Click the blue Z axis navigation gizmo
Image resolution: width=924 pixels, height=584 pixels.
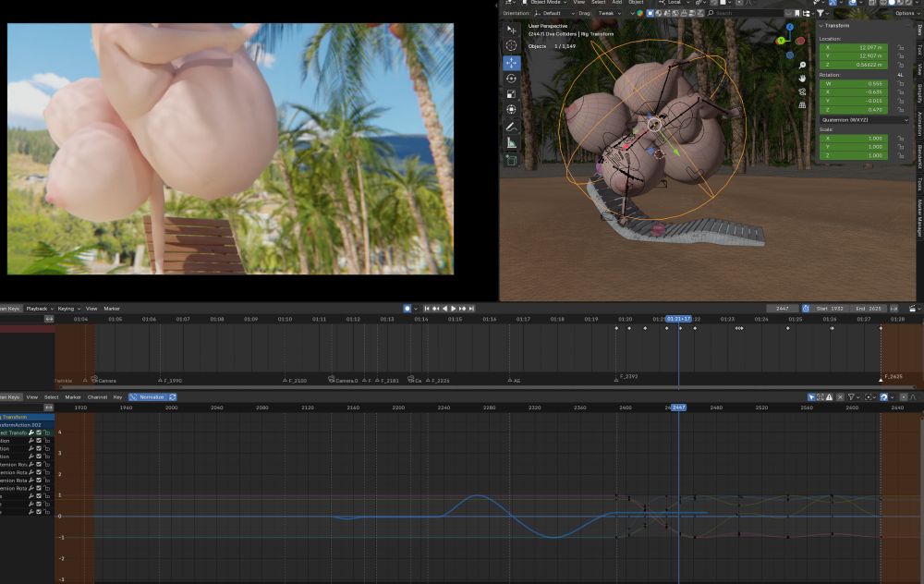coord(790,27)
